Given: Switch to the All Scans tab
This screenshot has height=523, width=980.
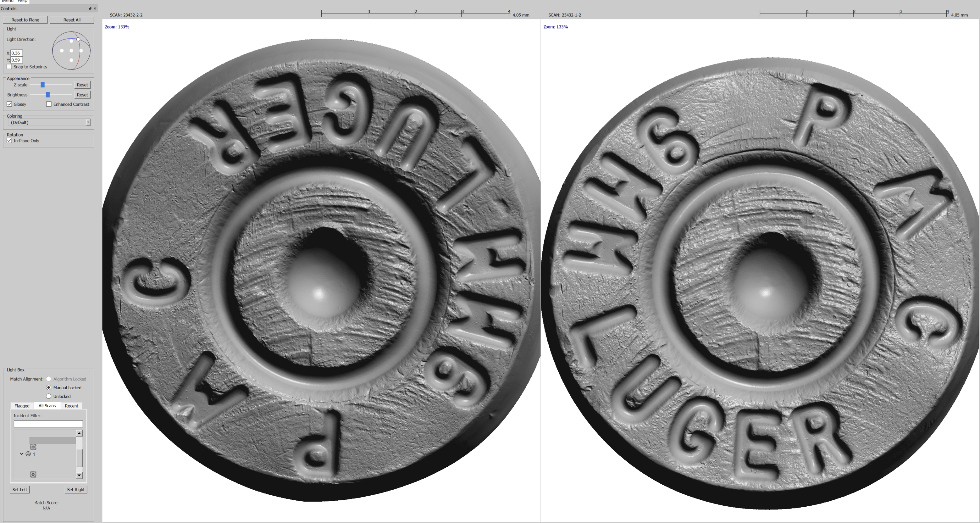Looking at the screenshot, I should point(47,406).
